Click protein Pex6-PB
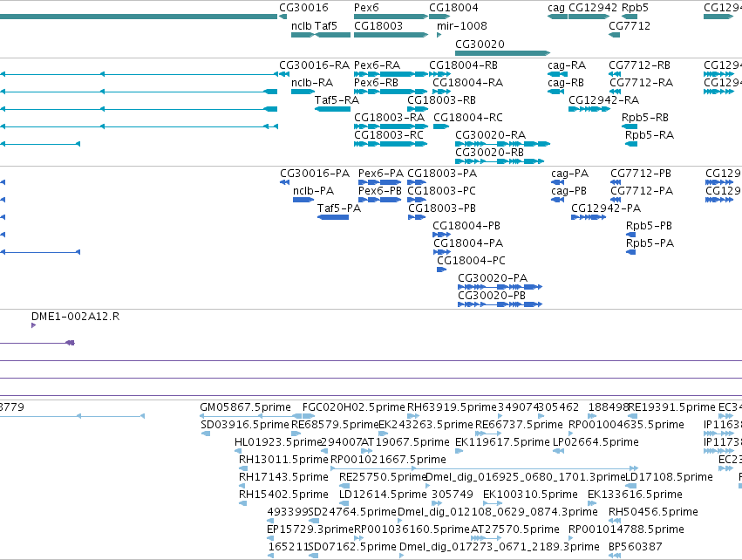 click(380, 191)
